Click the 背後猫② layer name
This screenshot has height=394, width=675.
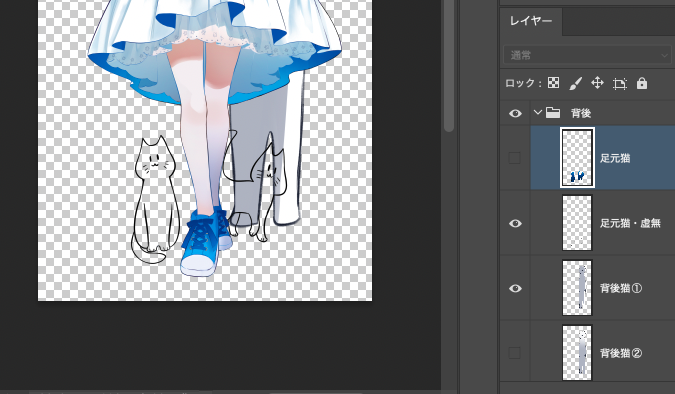[621, 353]
